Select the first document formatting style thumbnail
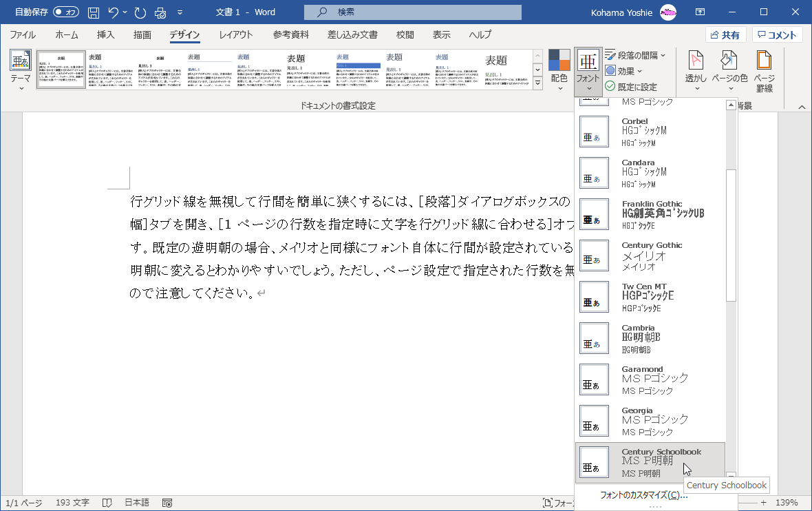This screenshot has width=812, height=511. (x=61, y=70)
